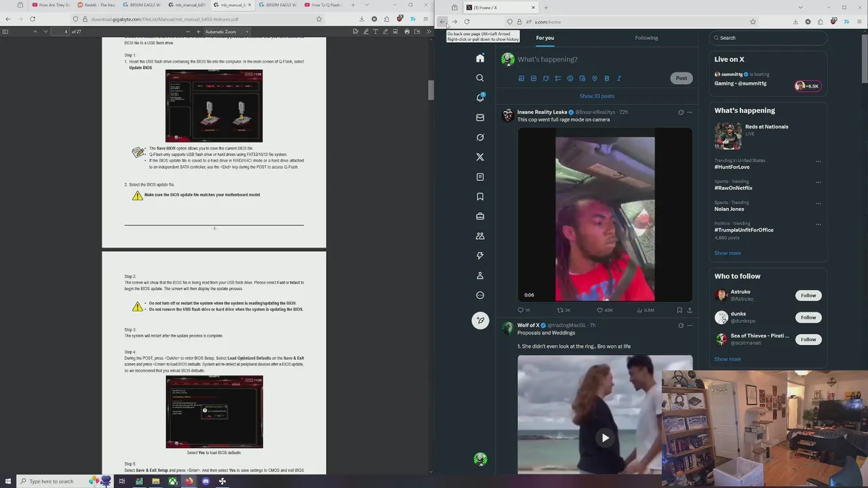
Task: Apply italic formatting in post composer
Action: (619, 79)
